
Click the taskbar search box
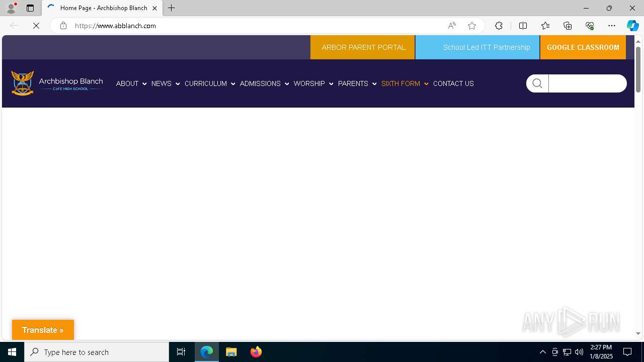tap(97, 352)
